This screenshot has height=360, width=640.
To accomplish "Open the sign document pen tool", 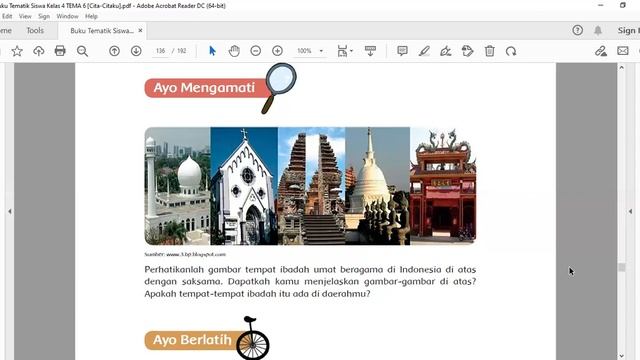I will click(445, 51).
